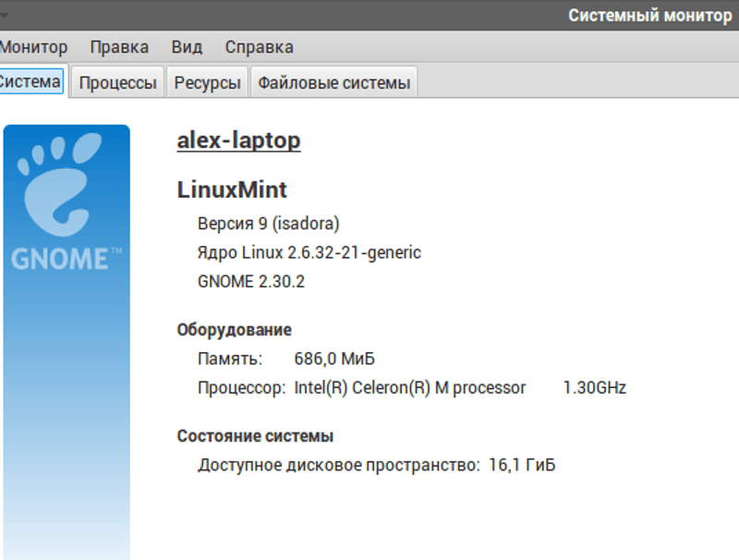Click the Linux kernel version line
Viewport: 739px width, 560px height.
tap(309, 252)
